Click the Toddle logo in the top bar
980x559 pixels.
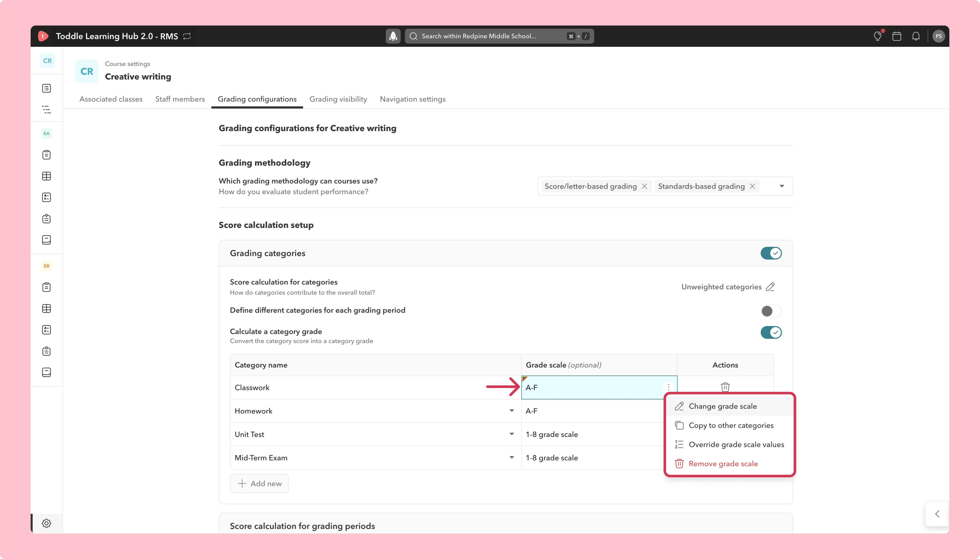pos(43,36)
